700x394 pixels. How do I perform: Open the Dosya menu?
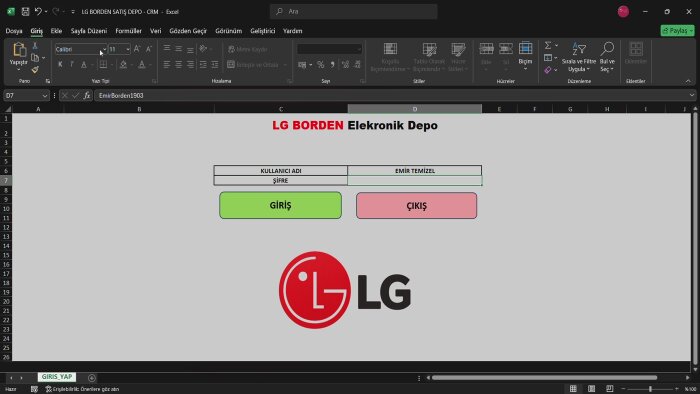pyautogui.click(x=14, y=31)
